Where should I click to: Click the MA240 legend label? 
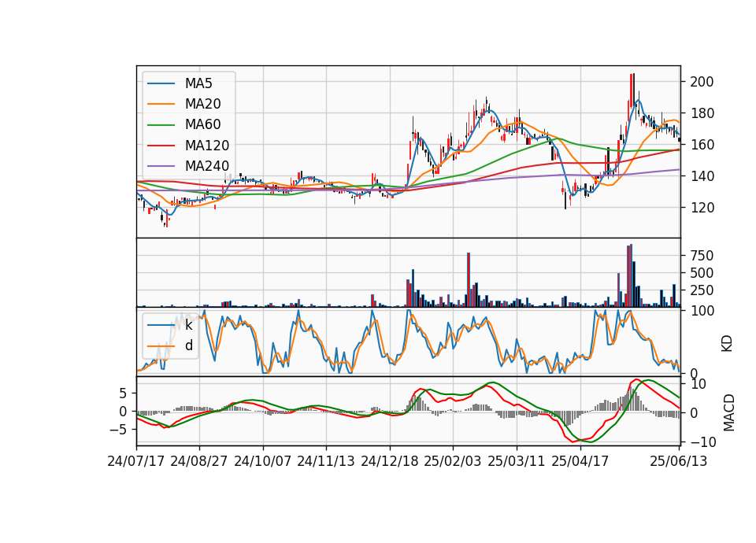click(207, 166)
